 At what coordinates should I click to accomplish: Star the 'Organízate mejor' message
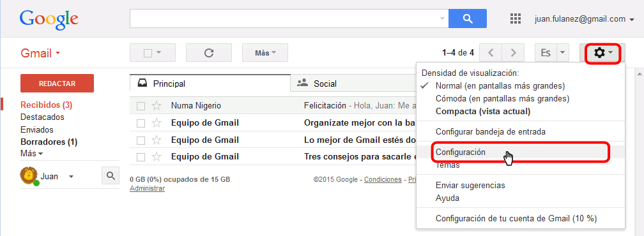point(156,123)
